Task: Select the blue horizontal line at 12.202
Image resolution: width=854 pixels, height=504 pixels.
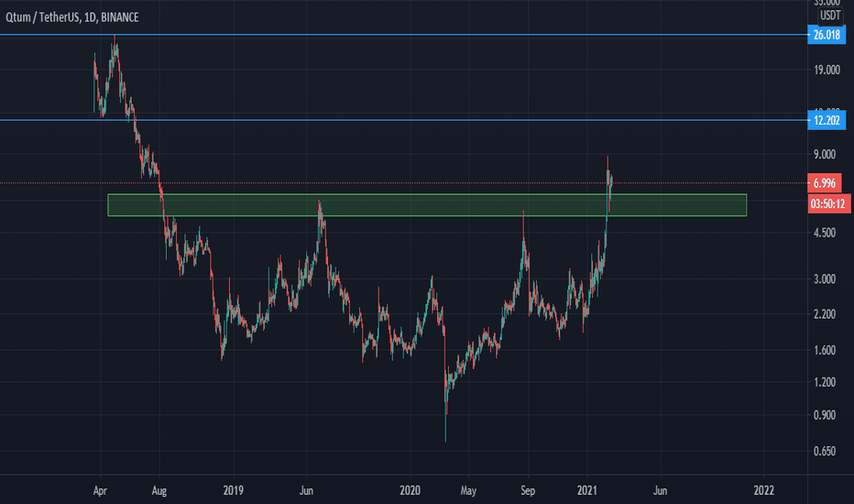Action: pos(403,120)
